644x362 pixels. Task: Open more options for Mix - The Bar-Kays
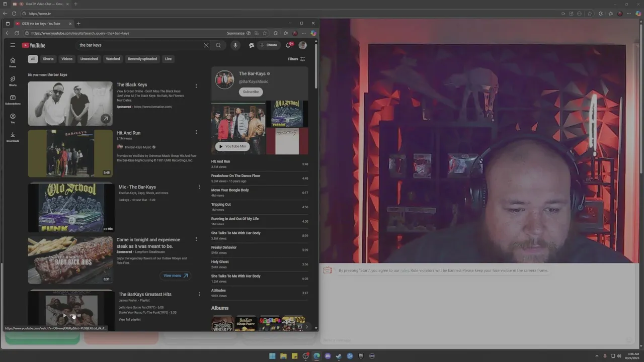pos(199,187)
